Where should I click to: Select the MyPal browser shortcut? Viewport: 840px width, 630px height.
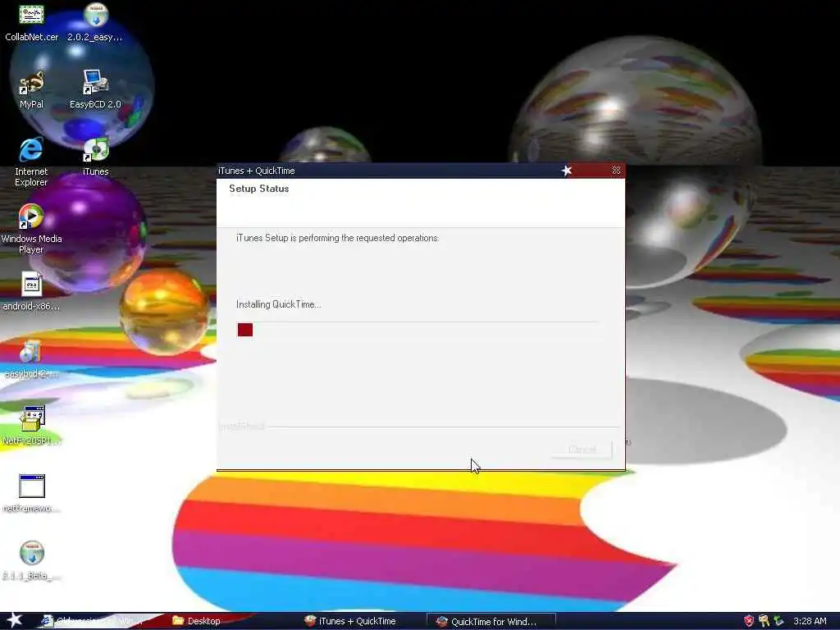click(31, 83)
